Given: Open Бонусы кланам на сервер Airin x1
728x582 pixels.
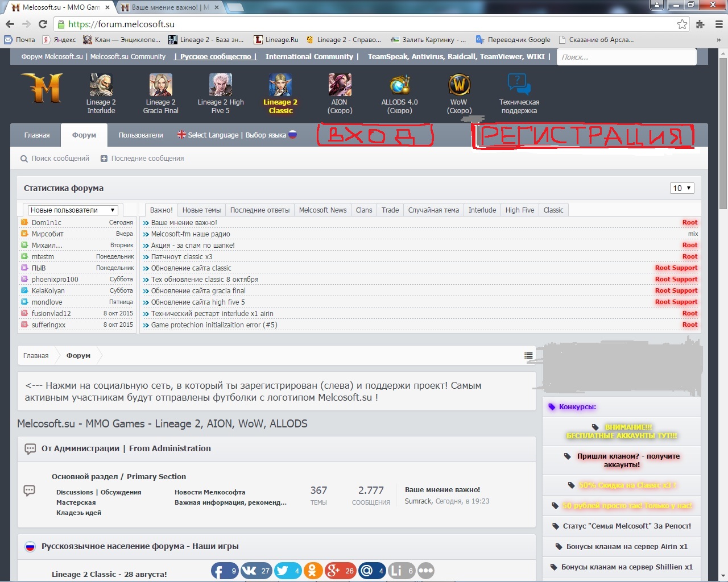Looking at the screenshot, I should pos(622,547).
